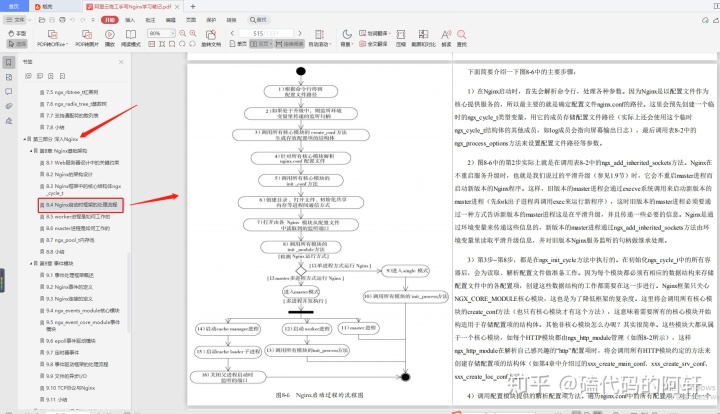Viewport: 720px width, 414px height.
Task: Choose actual size view icon
Action: pyautogui.click(x=152, y=44)
